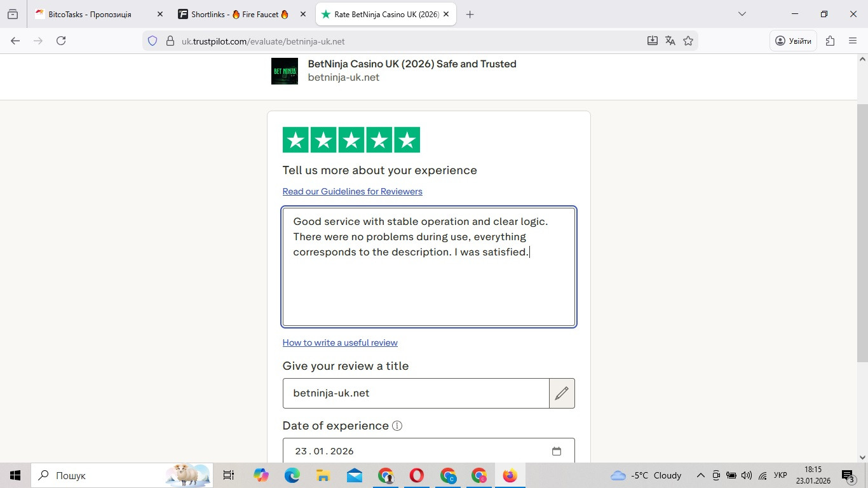Image resolution: width=868 pixels, height=488 pixels.
Task: Click the review title input field
Action: click(x=416, y=393)
